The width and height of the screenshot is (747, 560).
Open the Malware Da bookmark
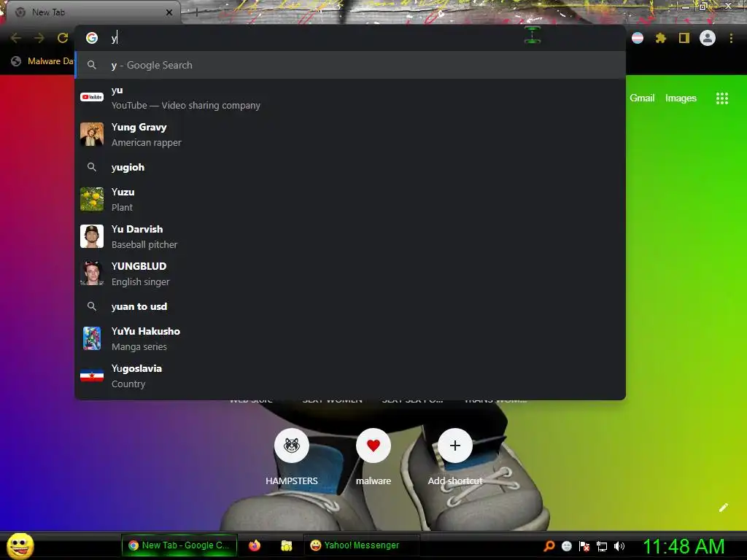pos(43,61)
